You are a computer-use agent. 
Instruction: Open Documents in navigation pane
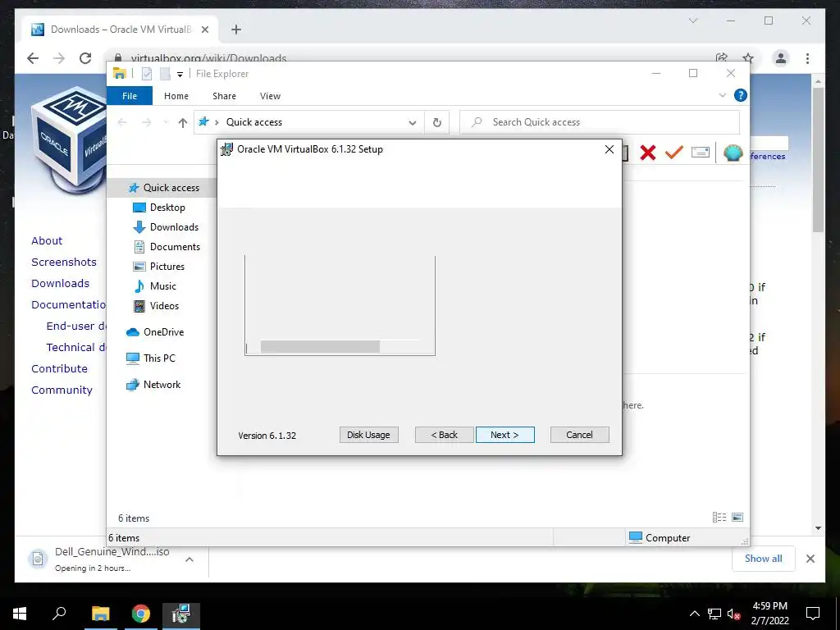175,247
